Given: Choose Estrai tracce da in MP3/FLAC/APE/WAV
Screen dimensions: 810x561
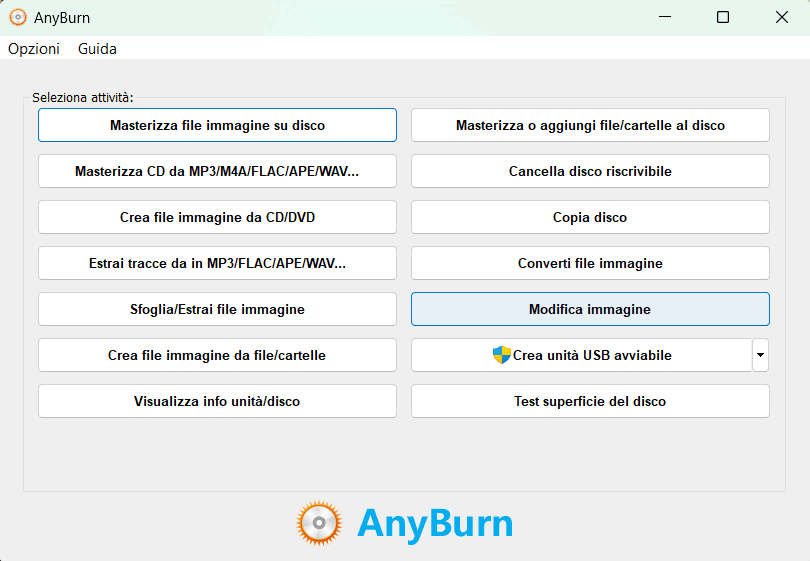Looking at the screenshot, I should 217,263.
